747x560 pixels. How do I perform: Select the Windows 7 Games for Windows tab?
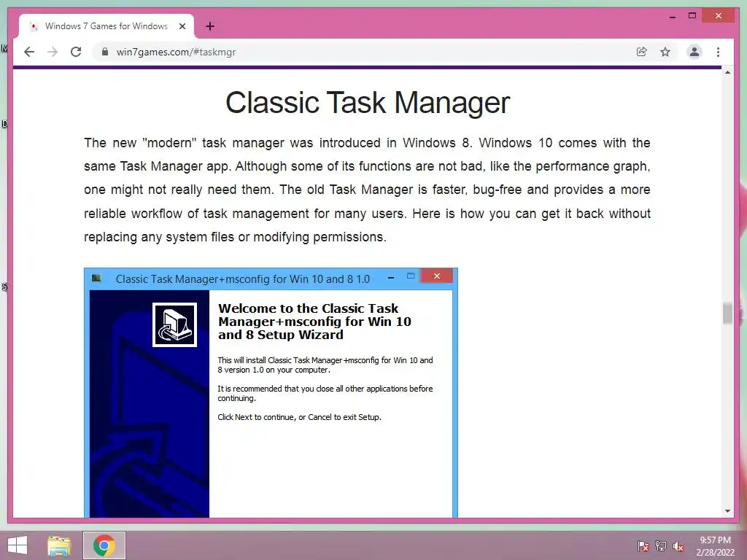point(107,26)
